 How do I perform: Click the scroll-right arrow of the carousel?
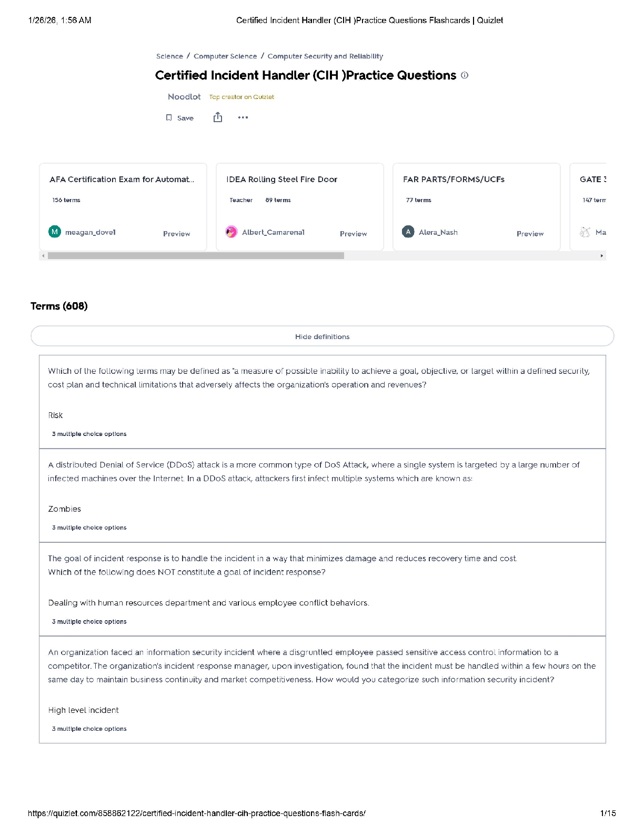click(x=602, y=256)
